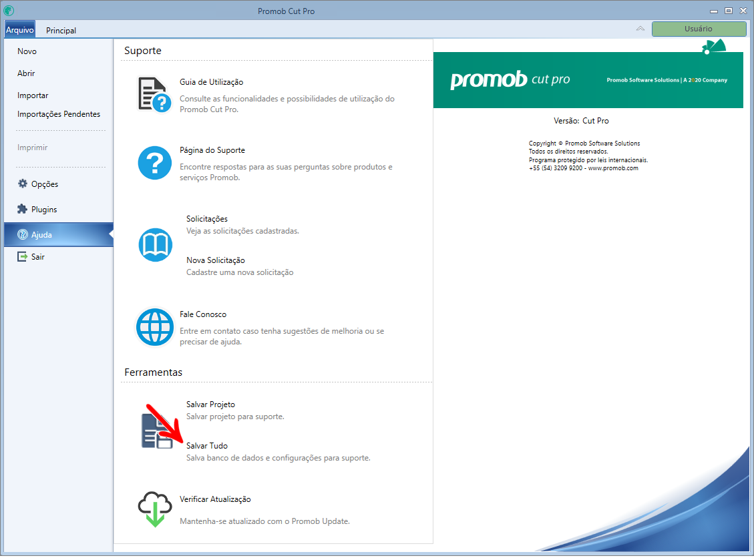Click the Sair exit door icon

tap(23, 257)
